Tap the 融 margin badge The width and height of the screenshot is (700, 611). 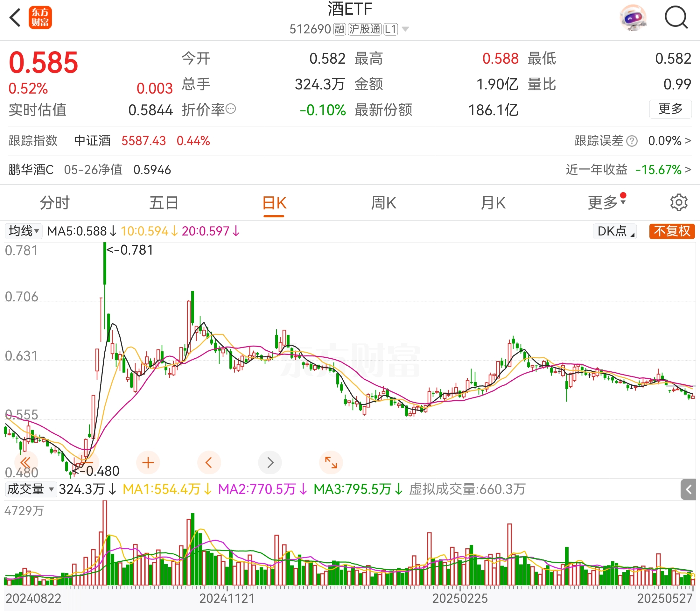coord(339,29)
